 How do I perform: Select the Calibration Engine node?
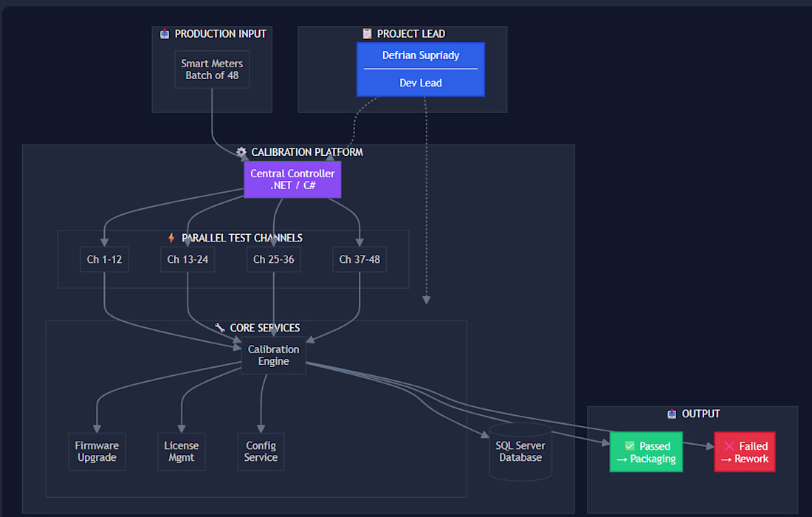point(273,355)
